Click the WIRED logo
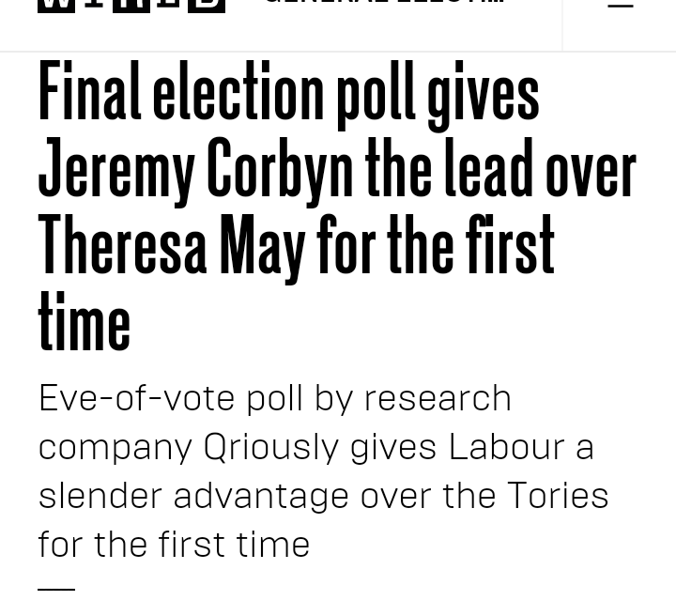The height and width of the screenshot is (616, 676). (131, 5)
